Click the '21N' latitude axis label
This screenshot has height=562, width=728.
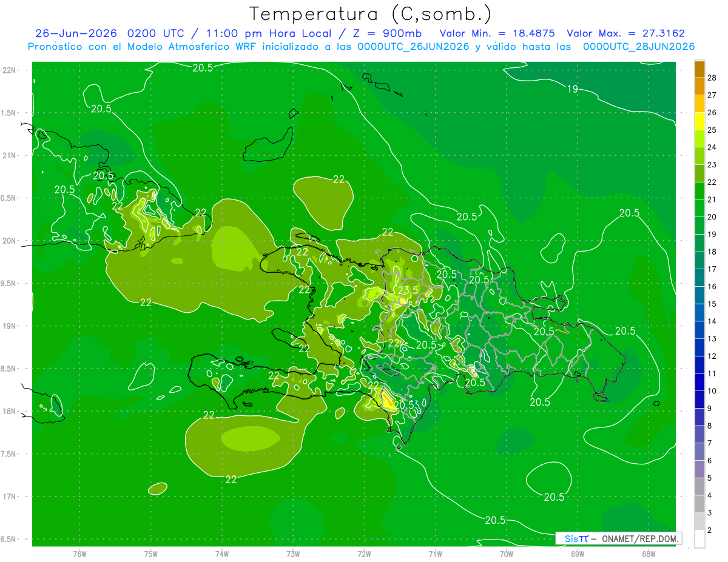coord(10,155)
